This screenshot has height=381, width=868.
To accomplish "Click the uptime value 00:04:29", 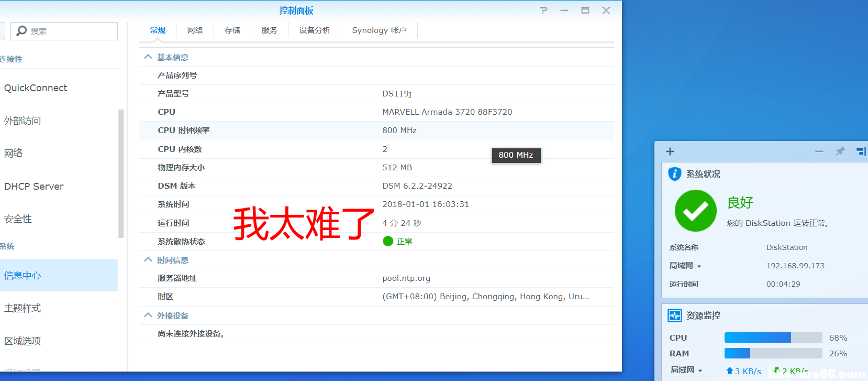I will (x=783, y=284).
